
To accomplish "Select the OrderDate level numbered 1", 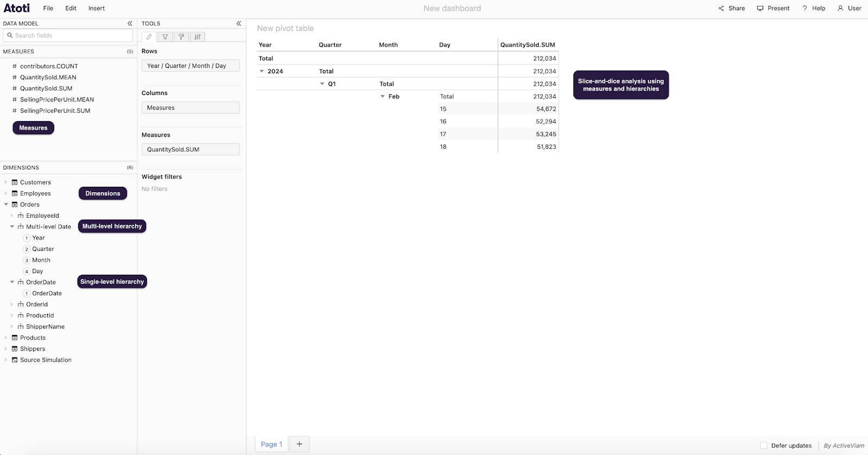I will pyautogui.click(x=47, y=294).
